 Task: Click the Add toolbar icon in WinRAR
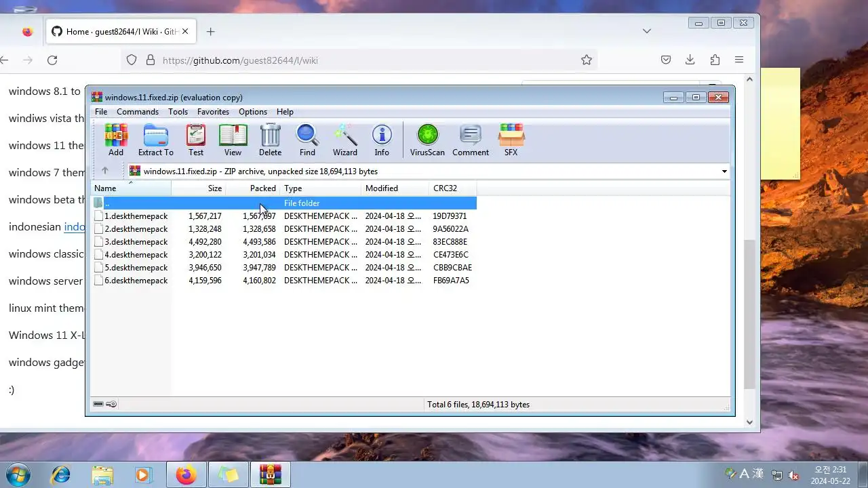[x=116, y=140]
